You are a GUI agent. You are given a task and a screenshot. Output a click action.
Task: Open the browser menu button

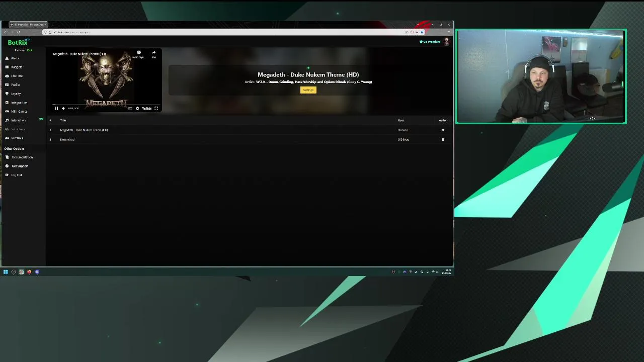point(448,32)
